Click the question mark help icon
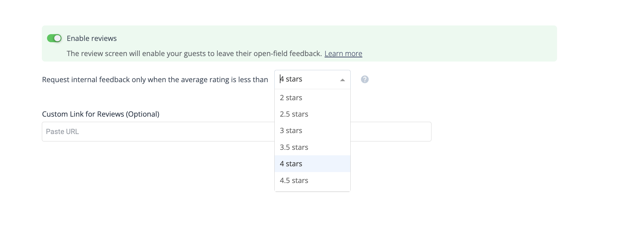The height and width of the screenshot is (241, 644). [365, 79]
